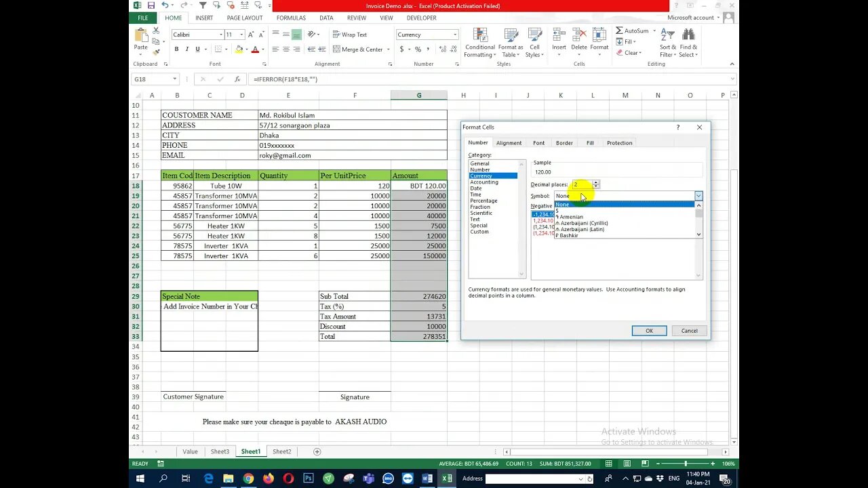868x488 pixels.
Task: Open the font name Calibri dropdown
Action: [x=220, y=35]
